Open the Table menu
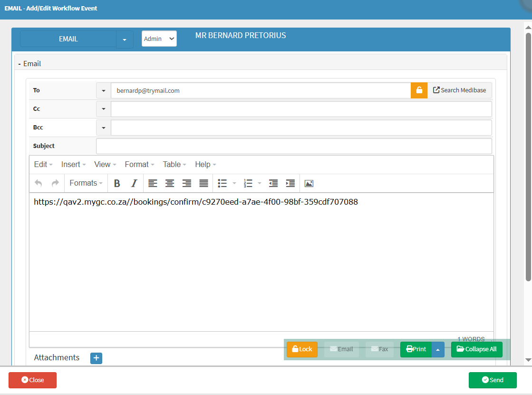Screen dimensions: 532x395 (x=174, y=164)
